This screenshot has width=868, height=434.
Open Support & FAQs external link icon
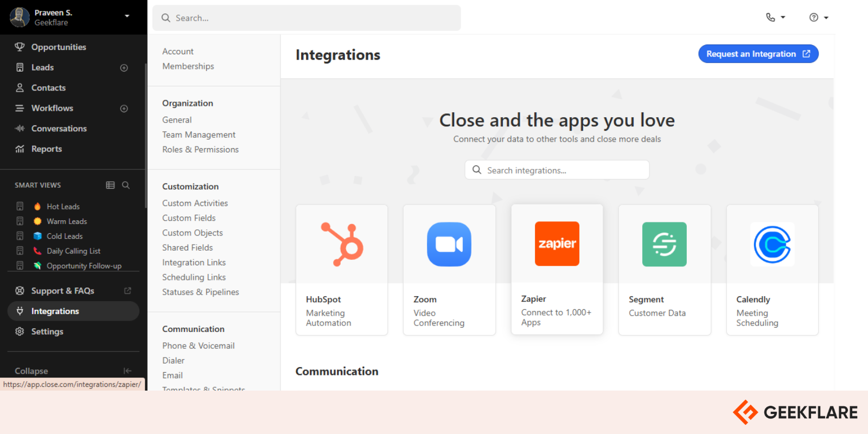coord(127,291)
